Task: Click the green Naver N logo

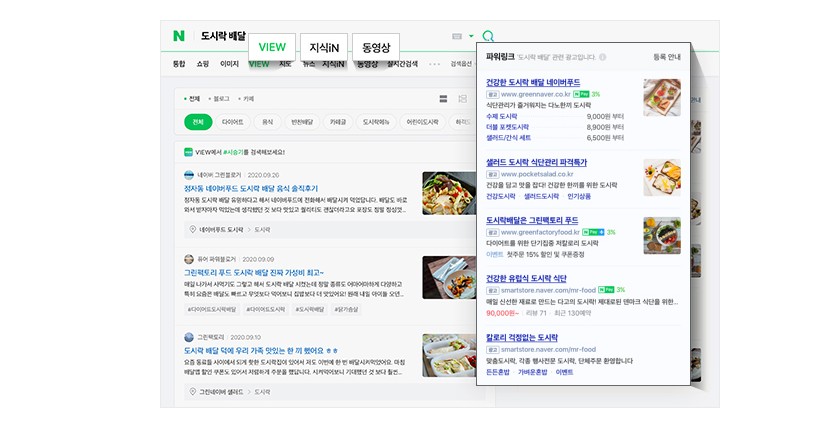Action: click(x=179, y=36)
